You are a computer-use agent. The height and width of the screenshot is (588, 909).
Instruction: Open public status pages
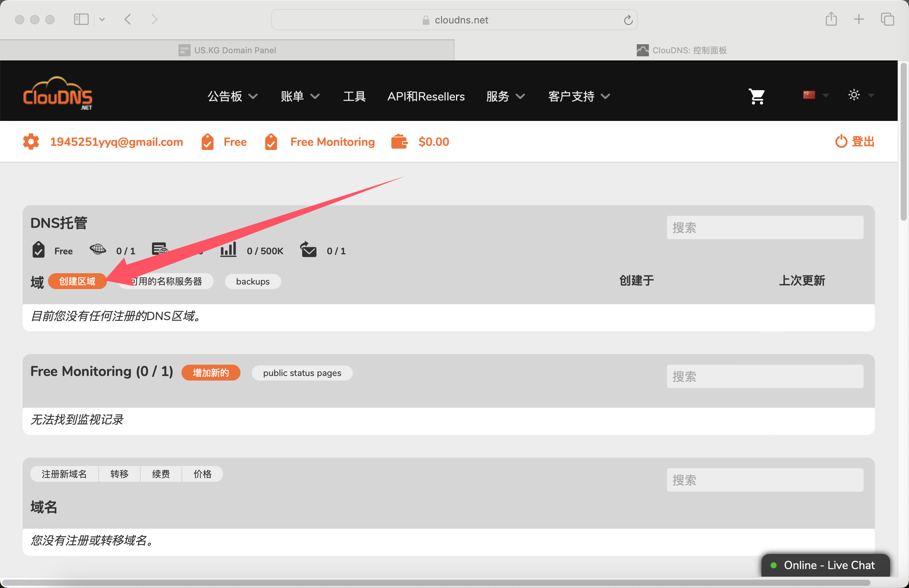[x=302, y=373]
